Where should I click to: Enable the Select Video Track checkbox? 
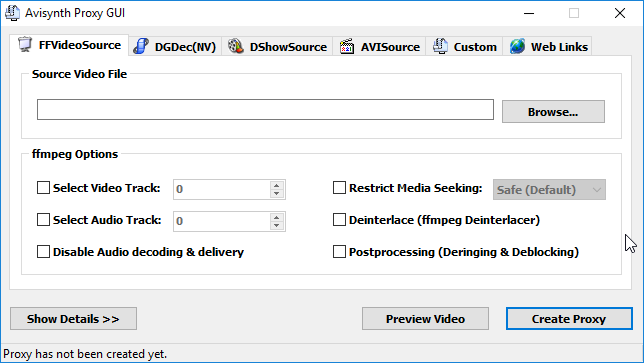(x=43, y=188)
